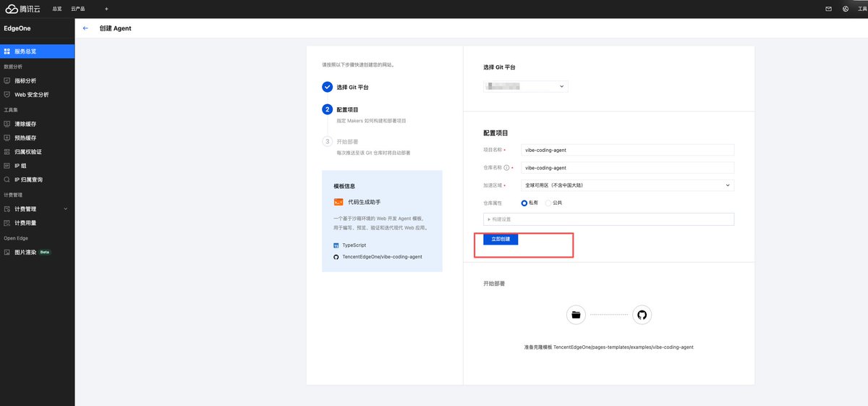This screenshot has width=868, height=406.
Task: Click the 指标分析 monitor icon
Action: click(7, 80)
